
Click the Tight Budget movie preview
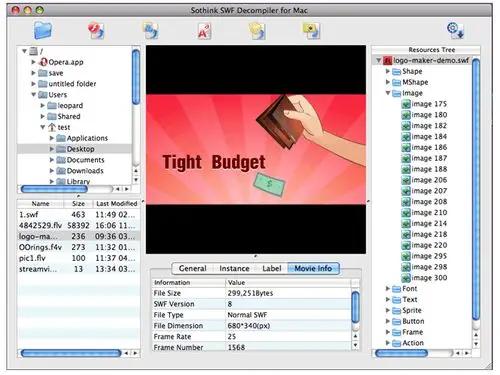(256, 149)
